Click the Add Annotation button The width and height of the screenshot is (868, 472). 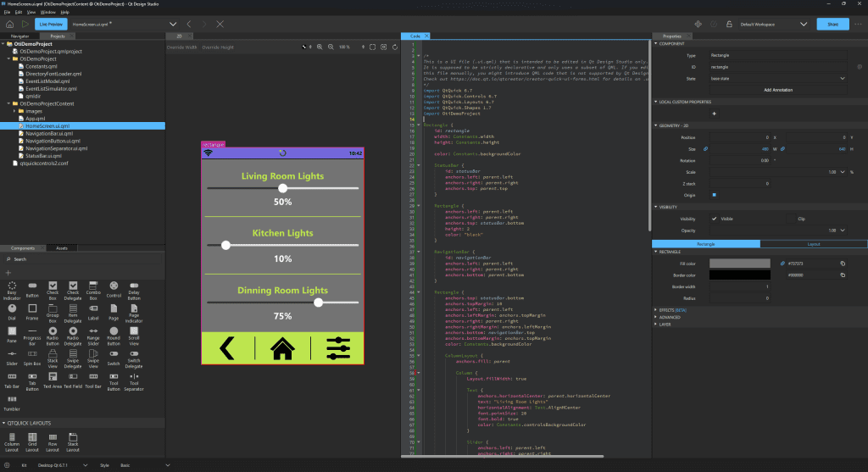pos(778,90)
